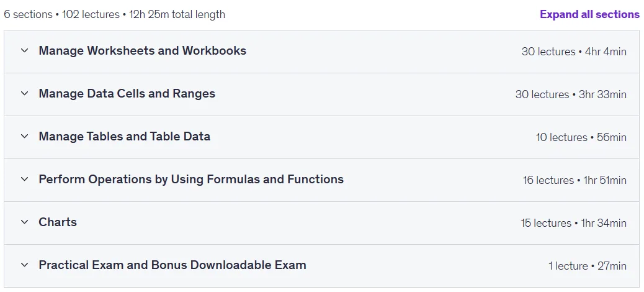Expand all sections via the purple link

point(589,14)
